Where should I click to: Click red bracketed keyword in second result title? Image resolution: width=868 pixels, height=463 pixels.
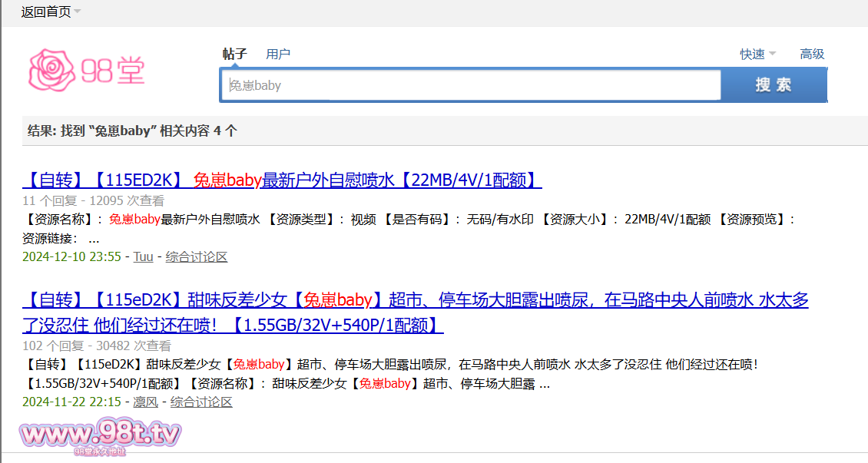[x=338, y=300]
